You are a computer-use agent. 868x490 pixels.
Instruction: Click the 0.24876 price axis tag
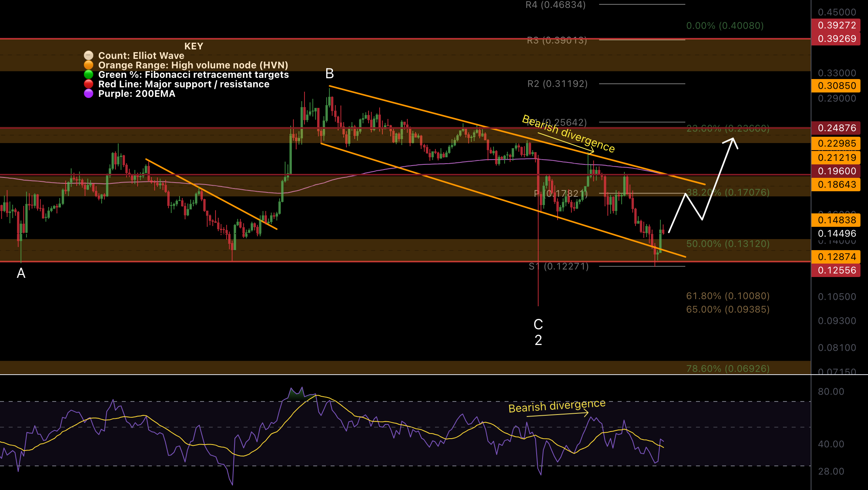point(836,128)
